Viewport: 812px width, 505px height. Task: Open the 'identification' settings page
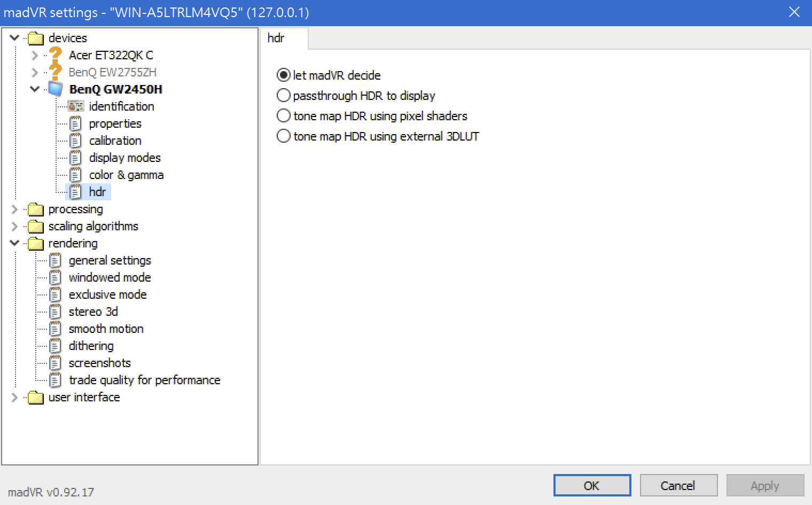(121, 106)
